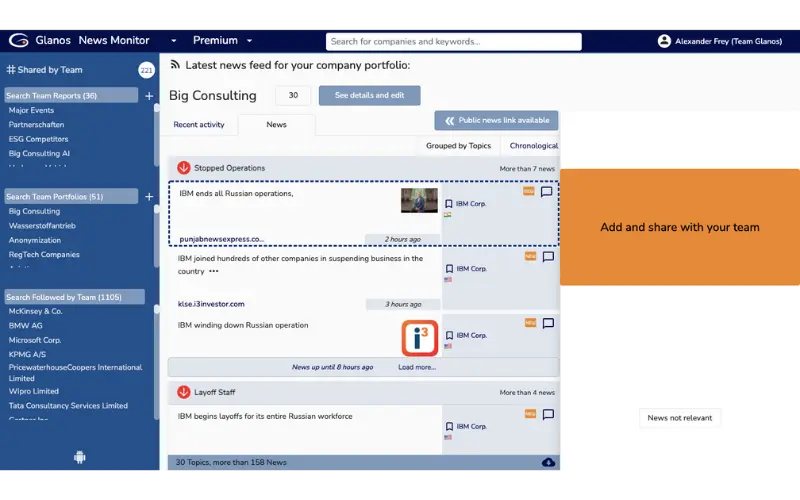The width and height of the screenshot is (800, 500).
Task: Click the Shared by Team hash icon
Action: [11, 69]
